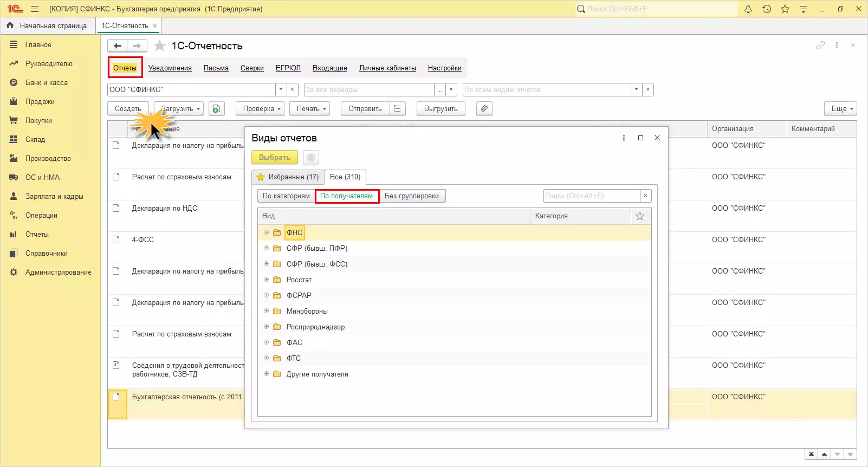Switch to the Избранные (17) tab
The height and width of the screenshot is (467, 868).
point(288,177)
